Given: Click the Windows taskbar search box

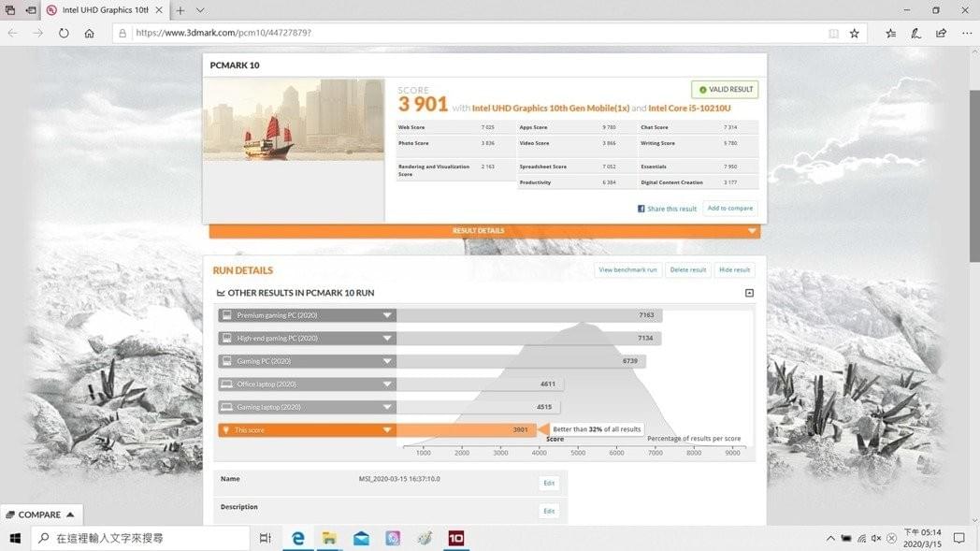Looking at the screenshot, I should [140, 539].
